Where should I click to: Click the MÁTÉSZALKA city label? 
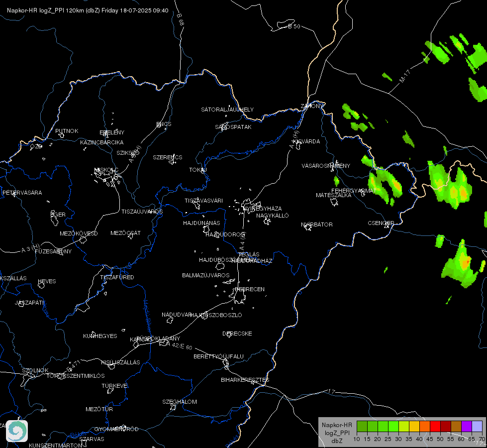pyautogui.click(x=334, y=195)
